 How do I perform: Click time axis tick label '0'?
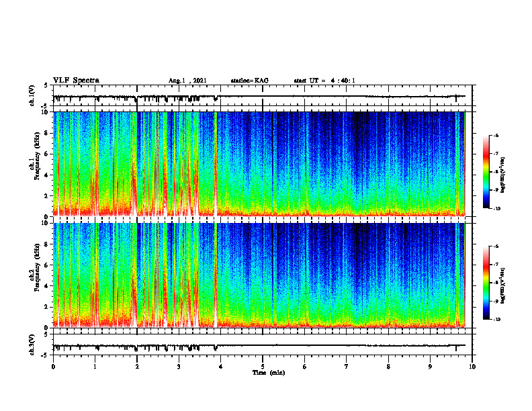click(53, 367)
